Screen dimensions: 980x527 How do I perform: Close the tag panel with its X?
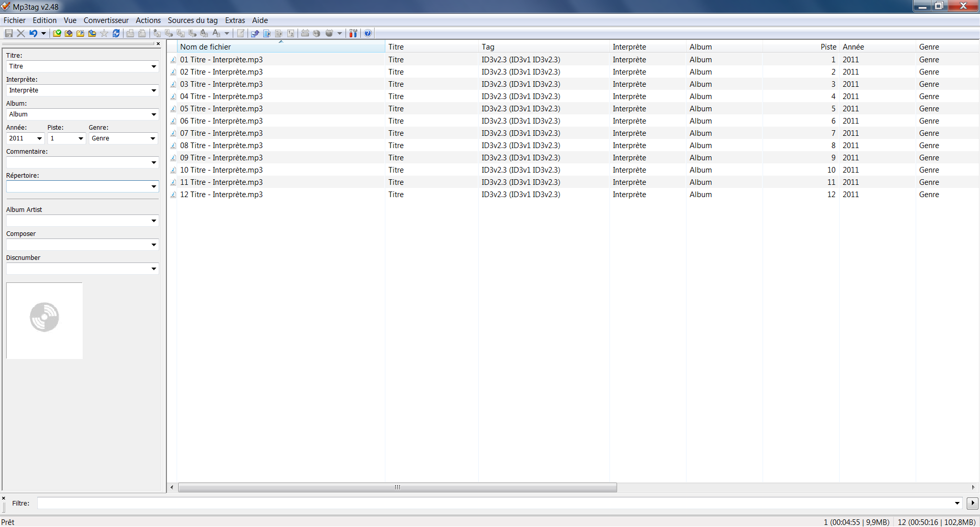click(x=158, y=44)
